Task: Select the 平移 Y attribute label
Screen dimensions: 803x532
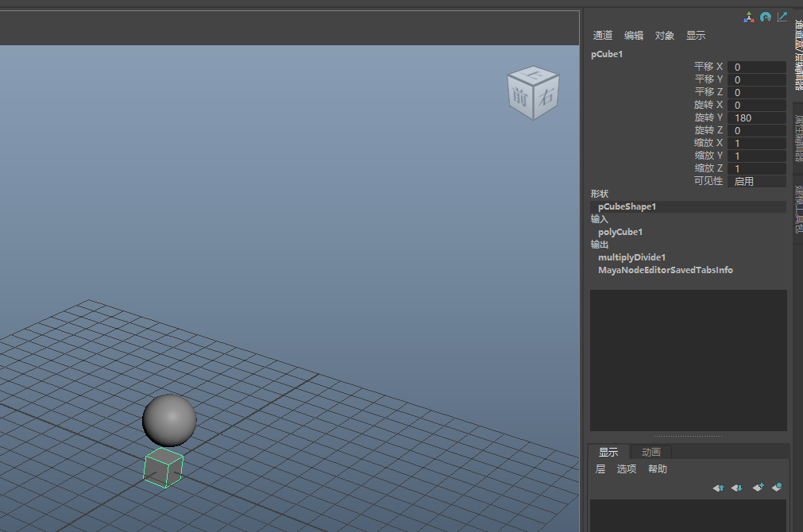Action: click(708, 79)
